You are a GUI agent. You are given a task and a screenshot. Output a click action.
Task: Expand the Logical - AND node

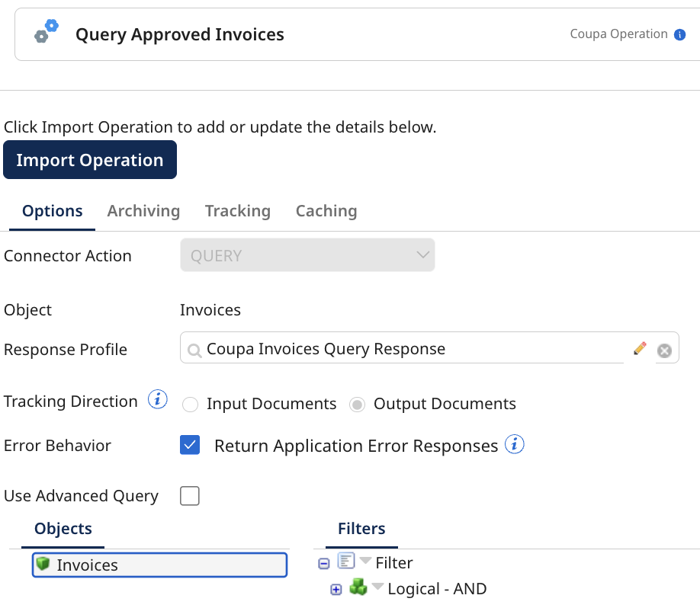click(x=336, y=589)
